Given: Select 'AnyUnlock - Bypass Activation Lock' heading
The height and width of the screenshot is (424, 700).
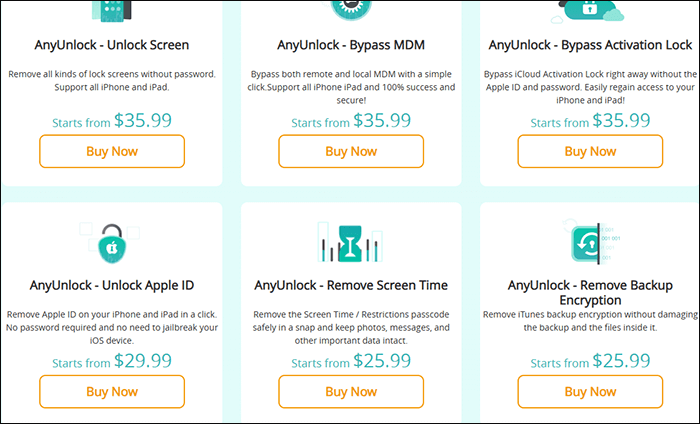Looking at the screenshot, I should 590,45.
